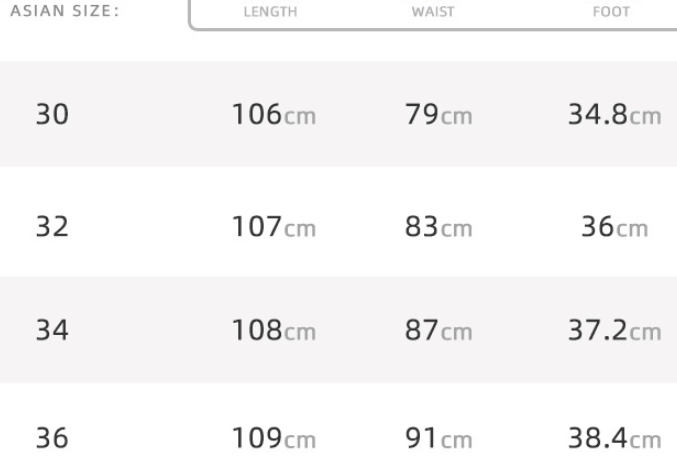The height and width of the screenshot is (464, 677).
Task: Click the 107cm length value
Action: pyautogui.click(x=273, y=227)
